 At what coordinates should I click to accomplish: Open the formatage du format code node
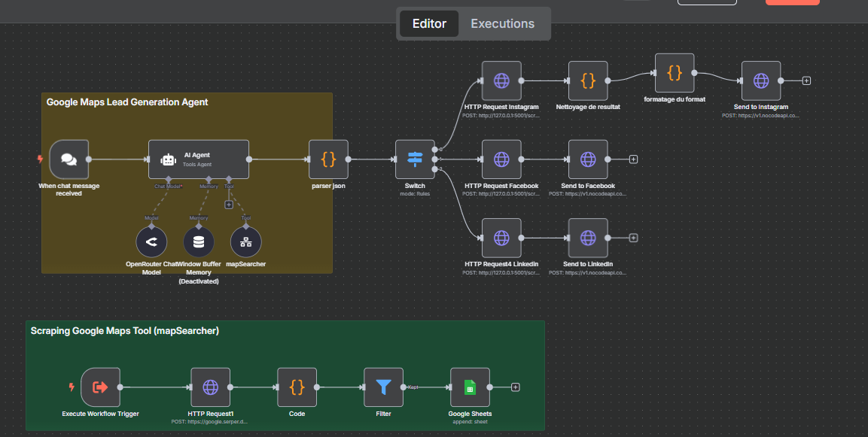[x=675, y=73]
